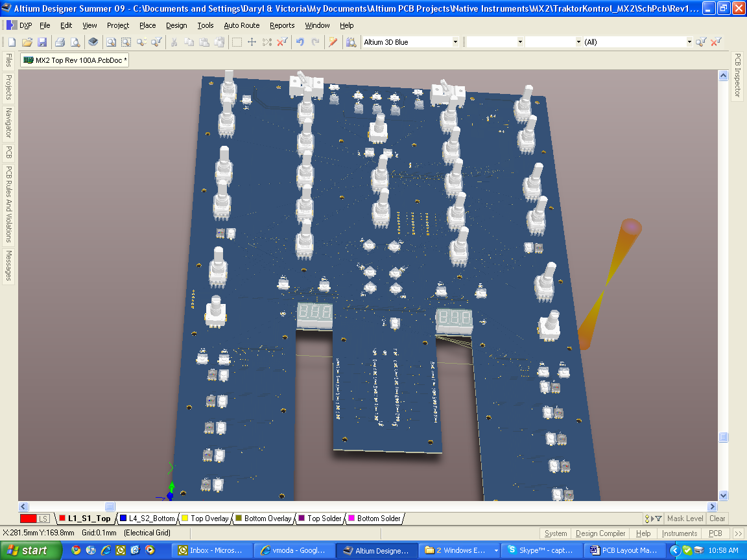The height and width of the screenshot is (560, 747).
Task: Select the Print Preview icon
Action: tap(75, 41)
